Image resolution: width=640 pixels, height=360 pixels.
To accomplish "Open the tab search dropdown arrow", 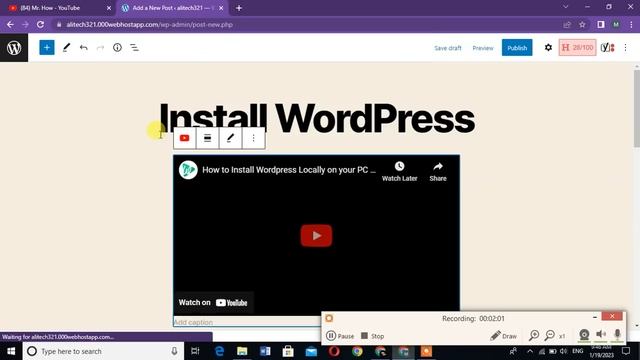I will click(x=566, y=7).
